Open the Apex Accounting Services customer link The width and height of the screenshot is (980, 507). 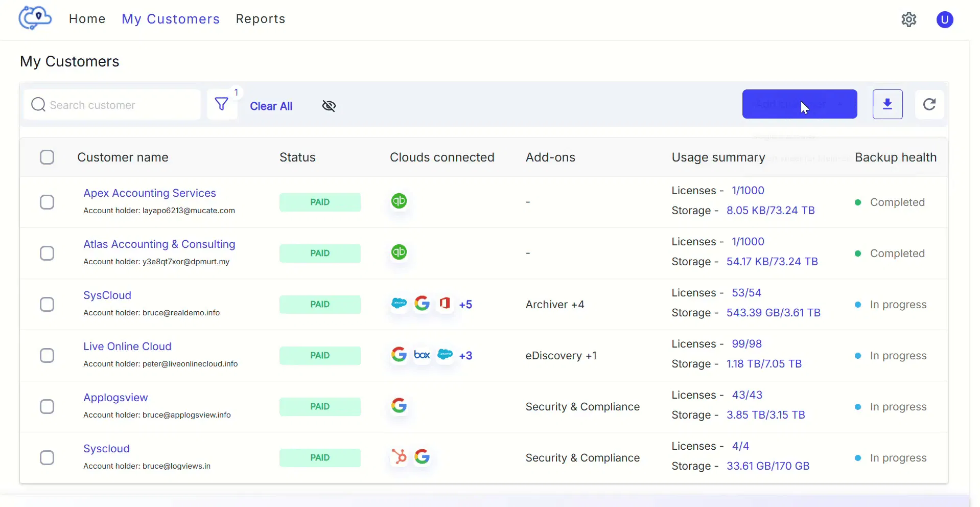click(149, 193)
